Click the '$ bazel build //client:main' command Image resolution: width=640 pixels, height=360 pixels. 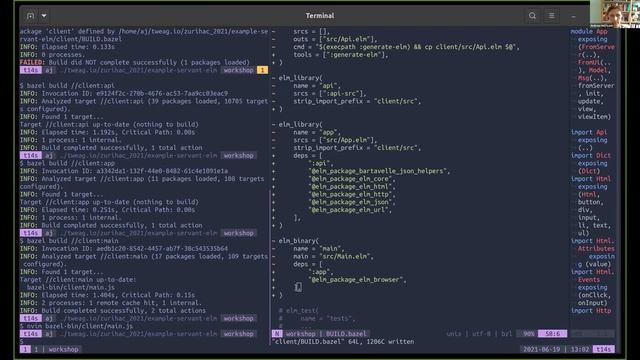point(69,241)
